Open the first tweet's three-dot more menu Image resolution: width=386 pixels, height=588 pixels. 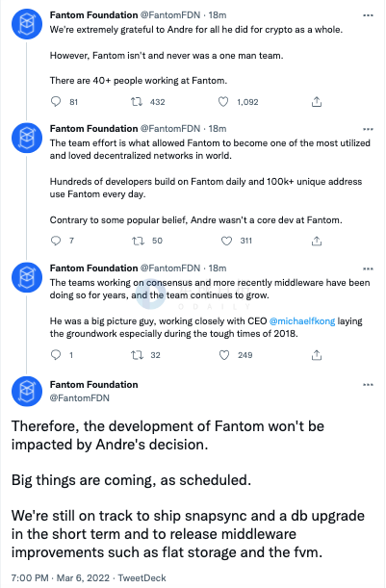(x=368, y=15)
